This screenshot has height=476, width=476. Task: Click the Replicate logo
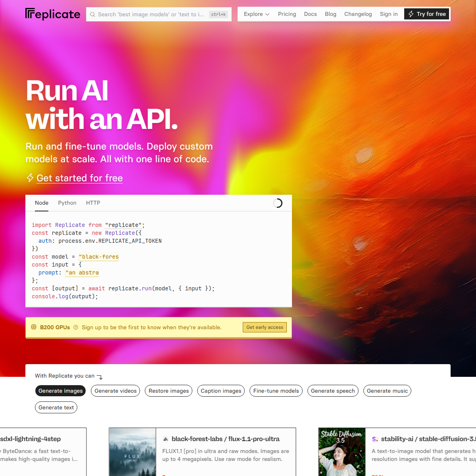point(53,14)
